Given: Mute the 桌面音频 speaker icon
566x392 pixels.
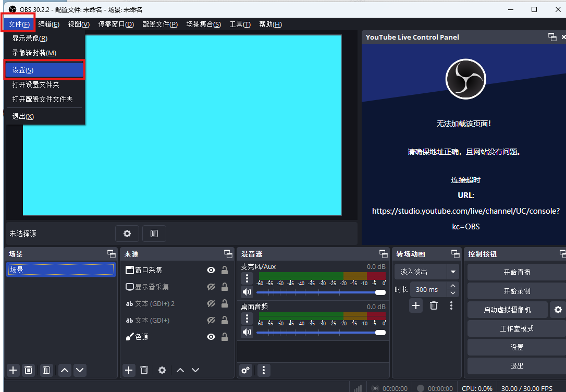Looking at the screenshot, I should (247, 332).
